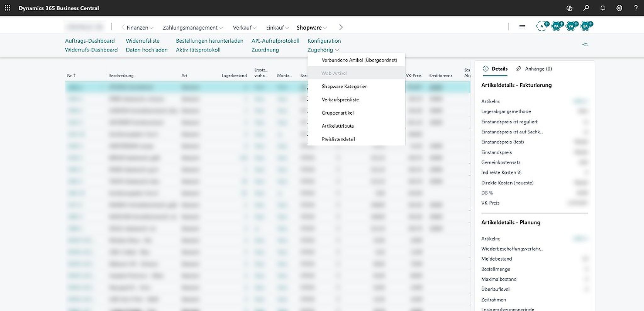This screenshot has width=644, height=311.
Task: Open the app launcher waffle menu
Action: tap(8, 8)
